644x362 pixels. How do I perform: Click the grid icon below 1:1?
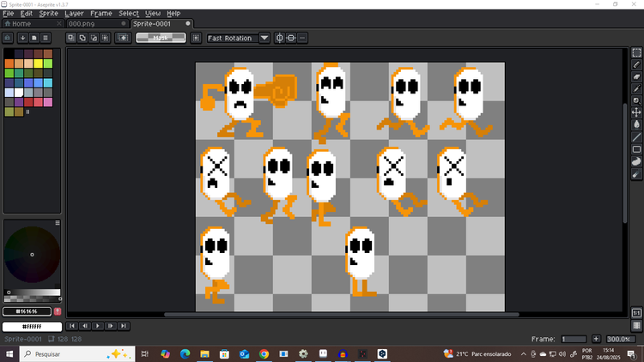pyautogui.click(x=636, y=325)
